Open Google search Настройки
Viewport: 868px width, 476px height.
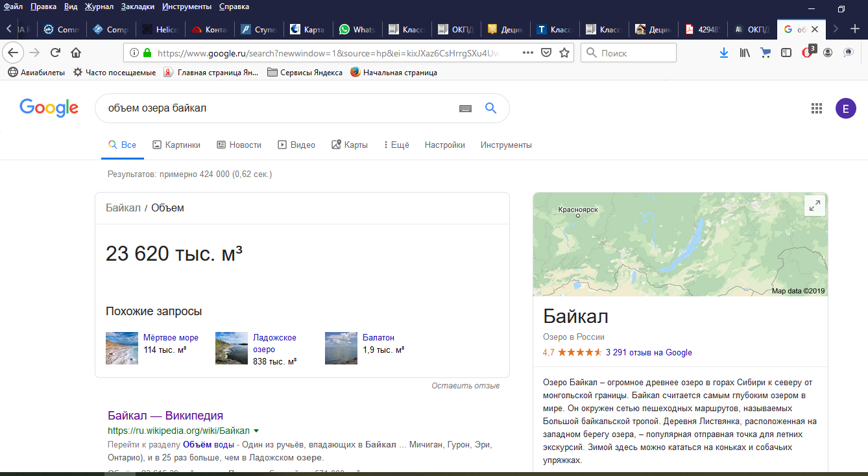point(445,145)
